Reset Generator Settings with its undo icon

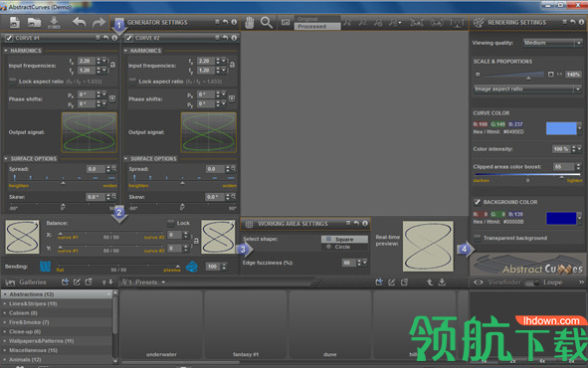[225, 22]
